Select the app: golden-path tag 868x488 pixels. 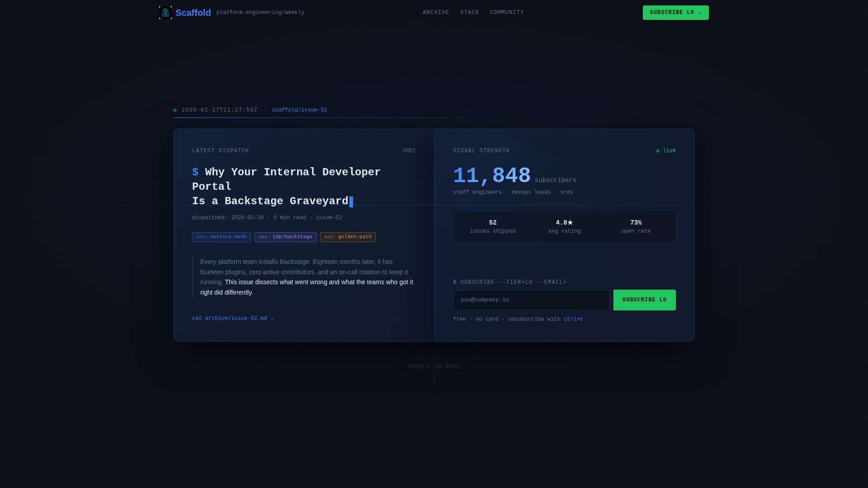tap(348, 237)
